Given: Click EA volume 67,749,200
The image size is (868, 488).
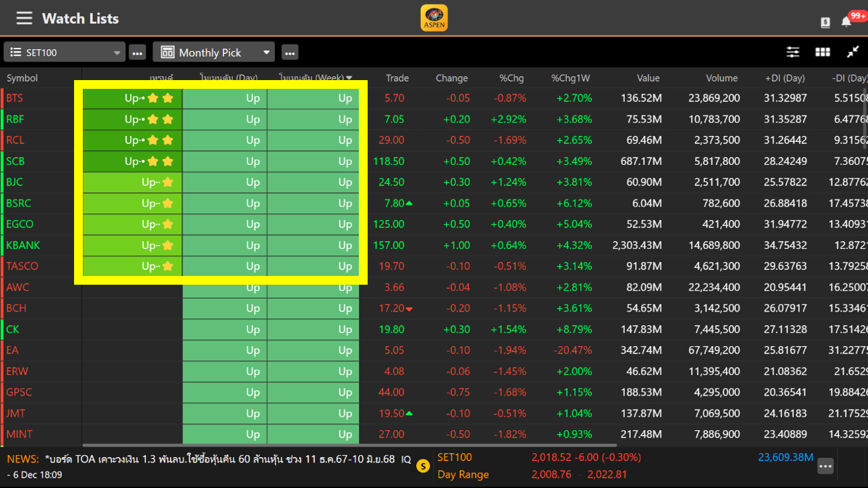Looking at the screenshot, I should coord(714,350).
